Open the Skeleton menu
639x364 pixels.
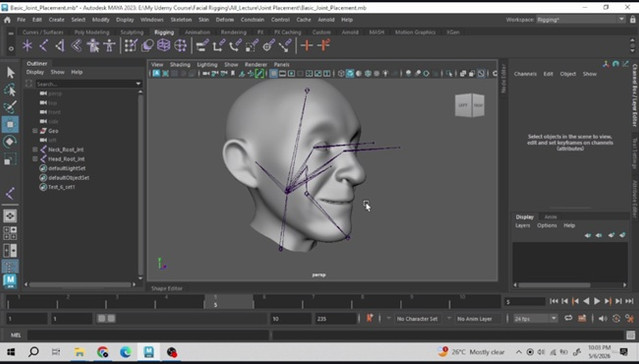(181, 20)
